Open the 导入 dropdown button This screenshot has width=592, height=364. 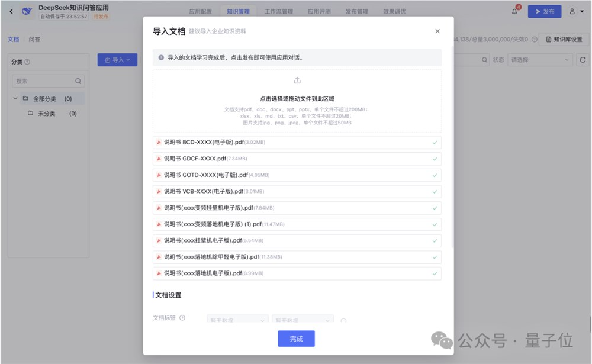click(x=117, y=60)
